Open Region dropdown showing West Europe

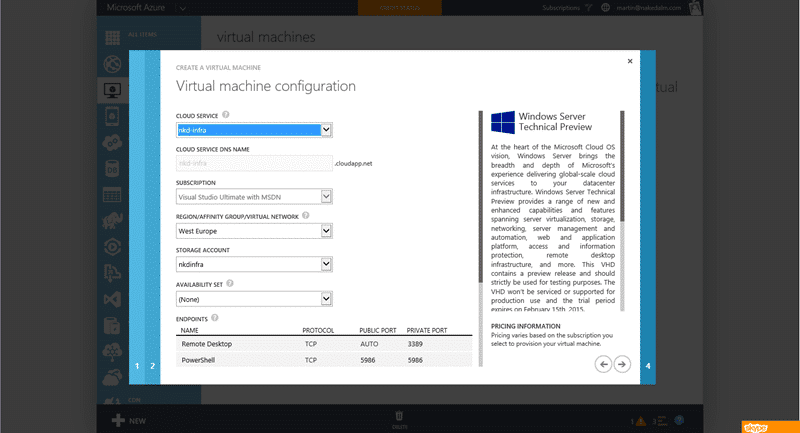coord(254,231)
